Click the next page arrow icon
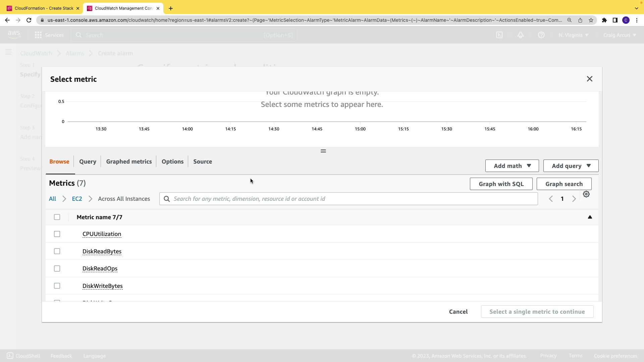Screen dimensions: 644x362 point(574,199)
